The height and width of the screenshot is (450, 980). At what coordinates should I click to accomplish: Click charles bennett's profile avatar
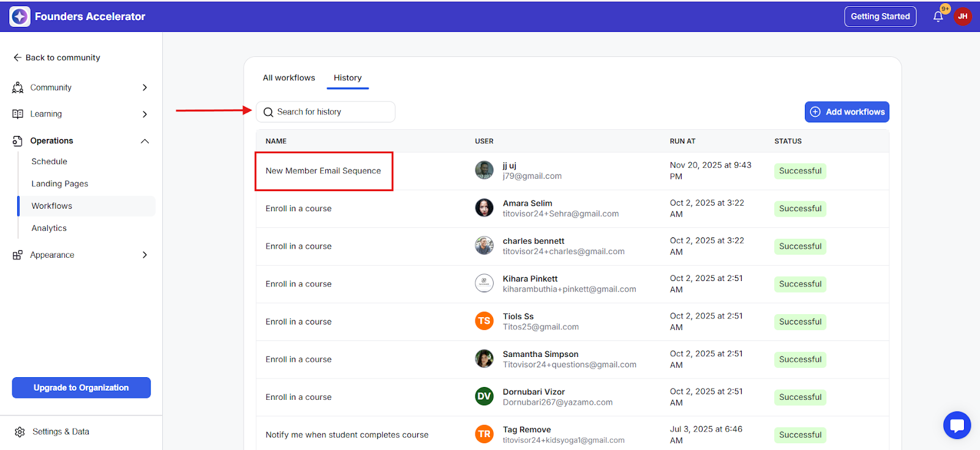[484, 246]
